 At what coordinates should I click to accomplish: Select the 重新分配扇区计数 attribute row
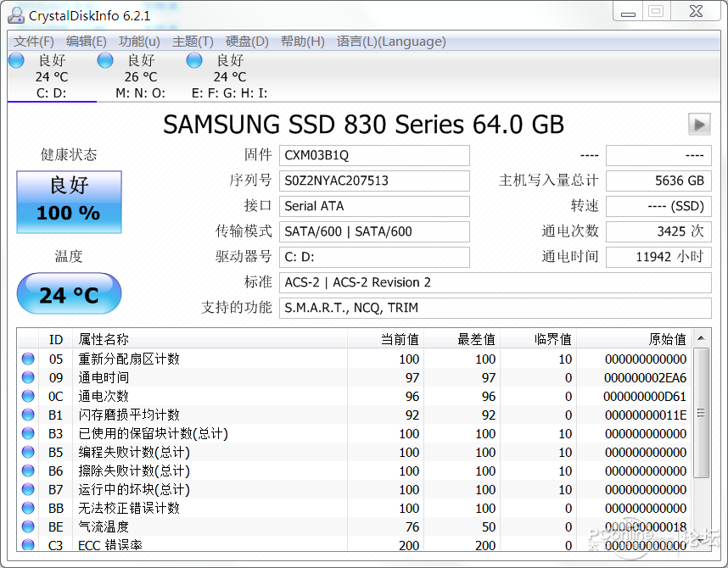pyautogui.click(x=355, y=359)
